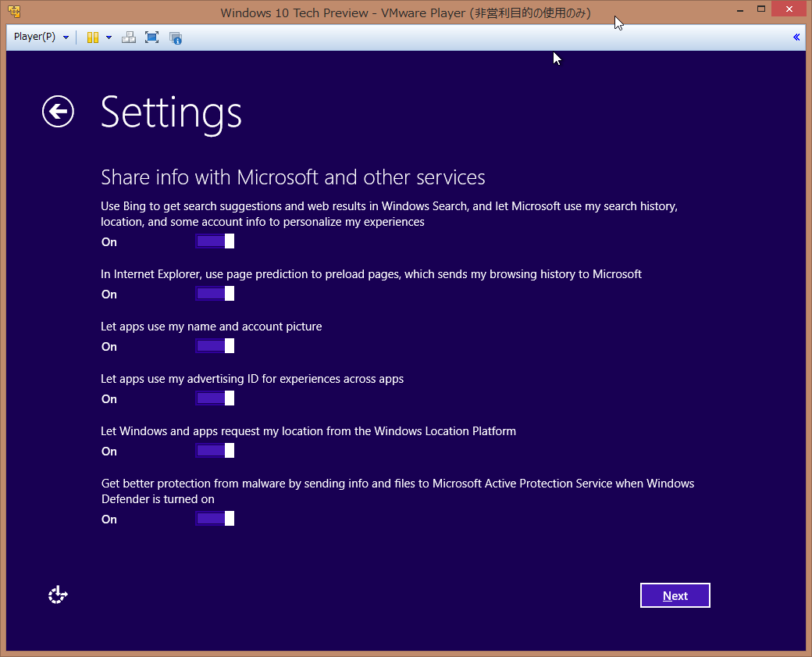Turn off Microsoft Active Protection Service toggle
This screenshot has width=812, height=657.
tap(215, 518)
